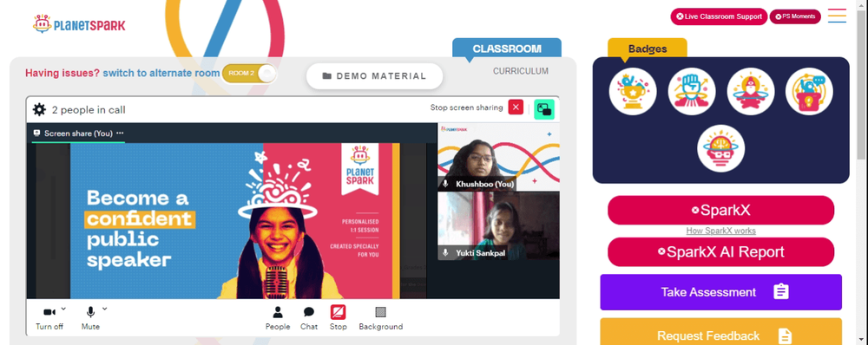
Task: Open SparkX AI Report
Action: (x=720, y=252)
